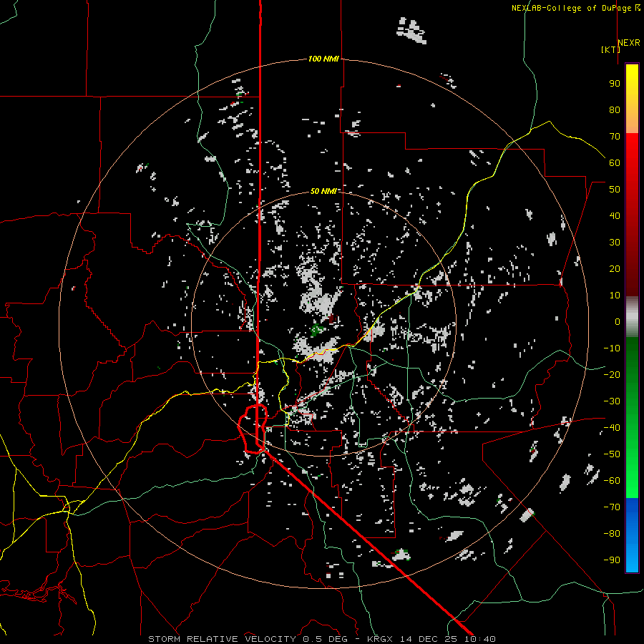Click the green inbound velocity patch near radar center
This screenshot has height=644, width=644.
coord(317,329)
